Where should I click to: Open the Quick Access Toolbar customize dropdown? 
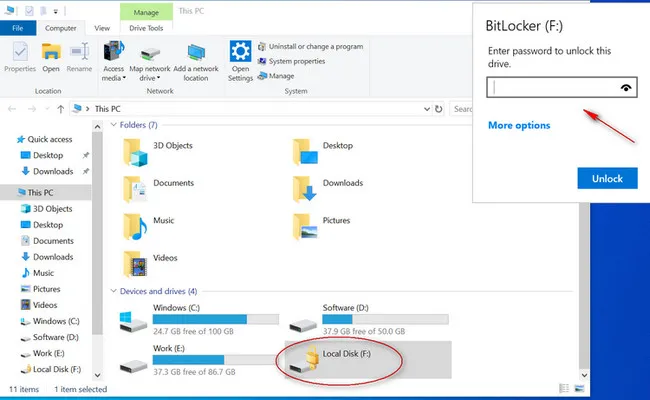click(x=56, y=12)
